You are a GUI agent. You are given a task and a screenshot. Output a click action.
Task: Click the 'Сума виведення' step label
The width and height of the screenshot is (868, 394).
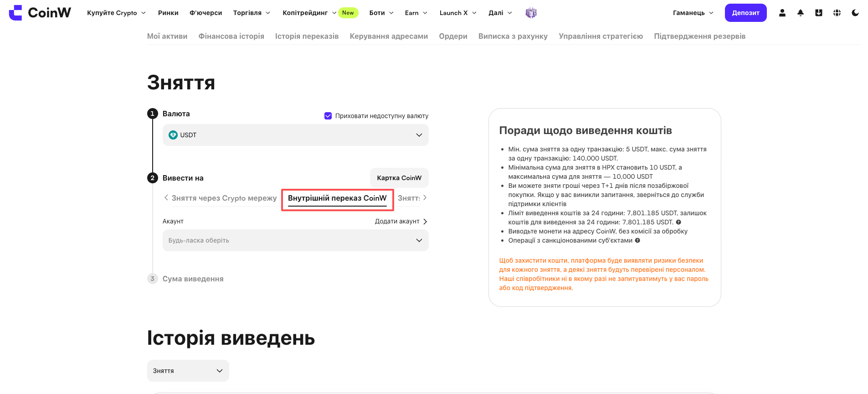[193, 279]
